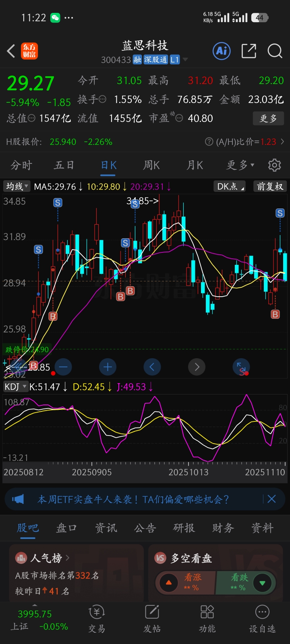
Task: Expand the 更多 chart period dropdown
Action: [x=240, y=165]
